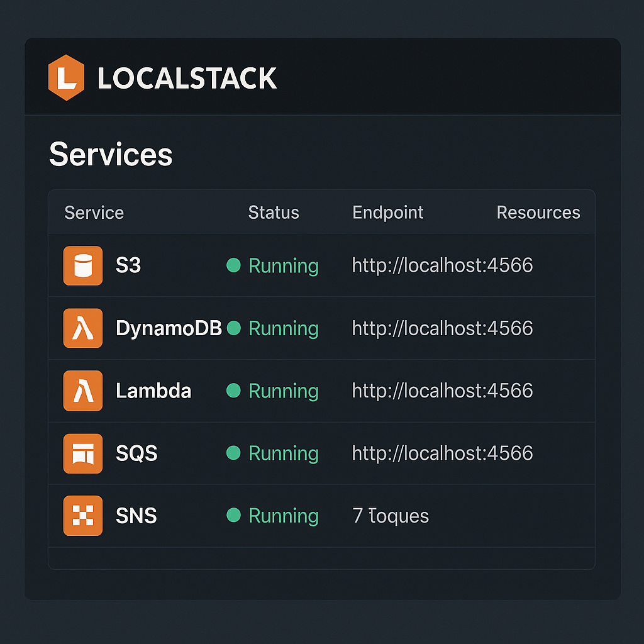The height and width of the screenshot is (644, 644).
Task: Click the Services page heading
Action: [111, 154]
